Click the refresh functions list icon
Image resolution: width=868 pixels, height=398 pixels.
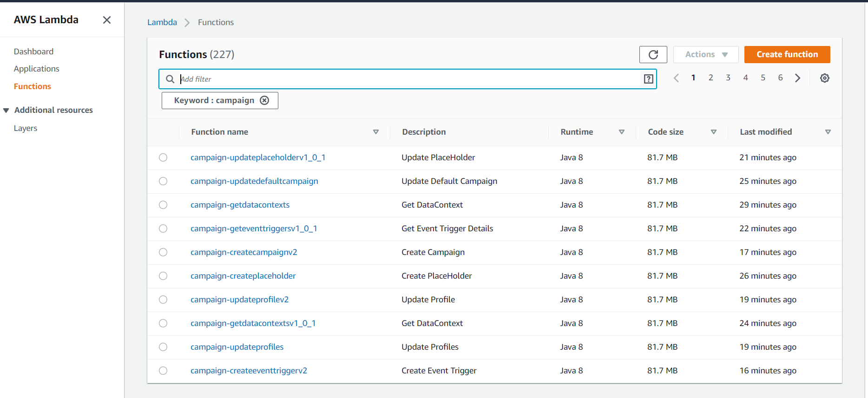tap(653, 55)
